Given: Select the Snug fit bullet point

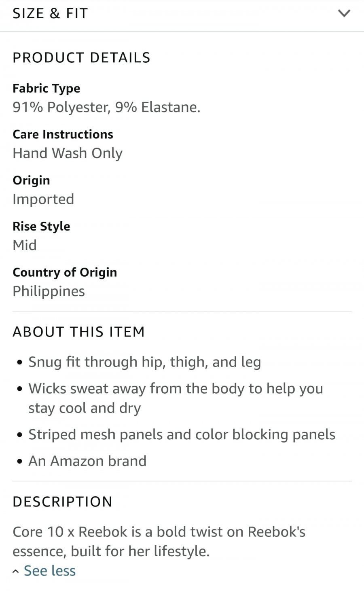Looking at the screenshot, I should (144, 362).
